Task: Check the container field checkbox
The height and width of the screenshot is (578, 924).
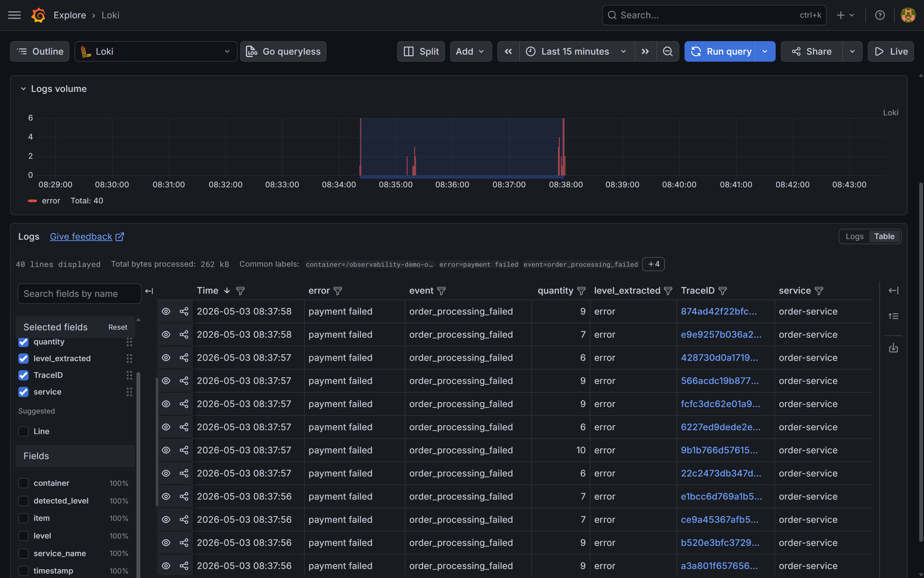Action: point(23,483)
